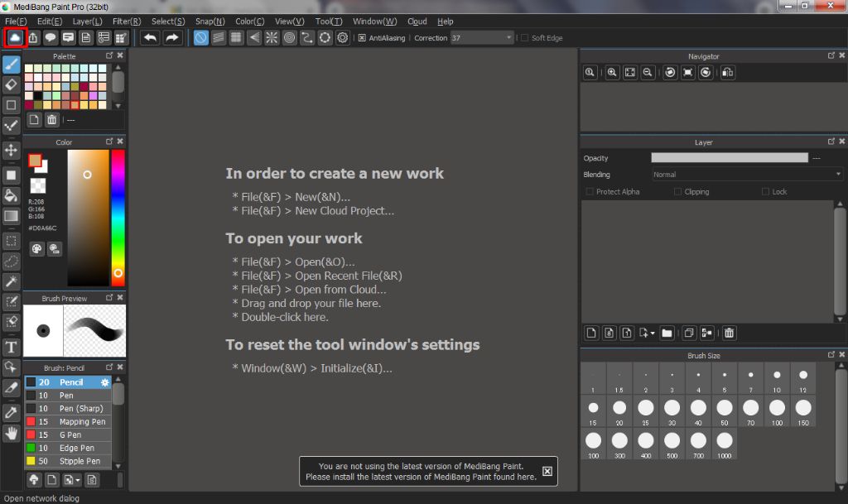Open the add-brush dropdown at brush list bottom
The width and height of the screenshot is (848, 504).
pyautogui.click(x=78, y=480)
